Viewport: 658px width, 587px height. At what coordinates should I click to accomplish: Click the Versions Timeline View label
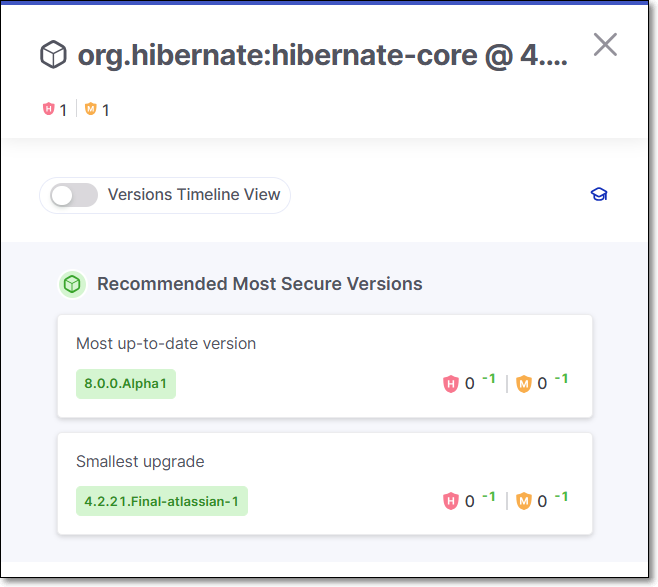click(x=194, y=195)
